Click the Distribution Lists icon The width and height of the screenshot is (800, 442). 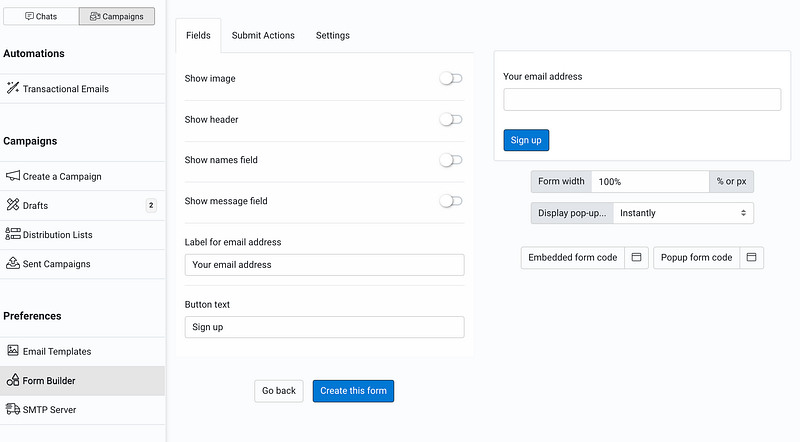(13, 234)
